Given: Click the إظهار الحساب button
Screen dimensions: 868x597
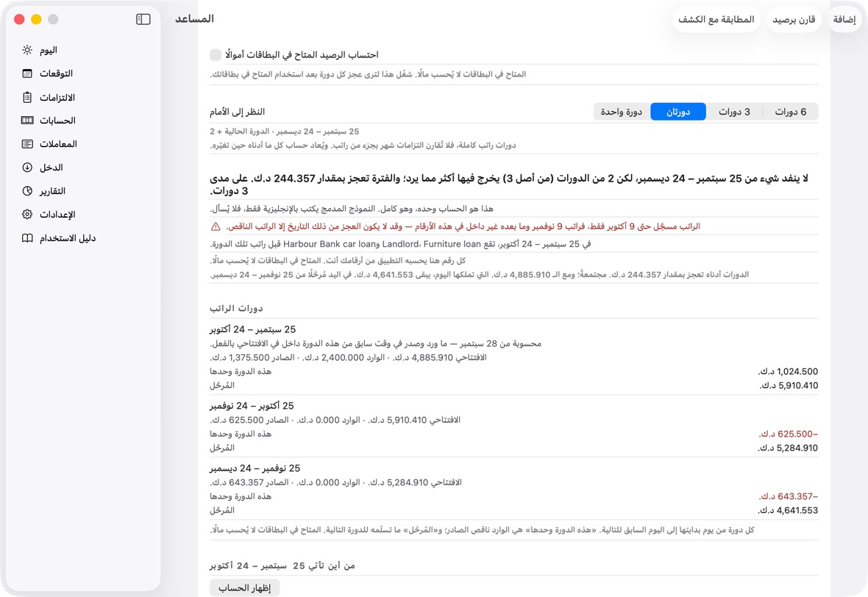Looking at the screenshot, I should coord(245,587).
